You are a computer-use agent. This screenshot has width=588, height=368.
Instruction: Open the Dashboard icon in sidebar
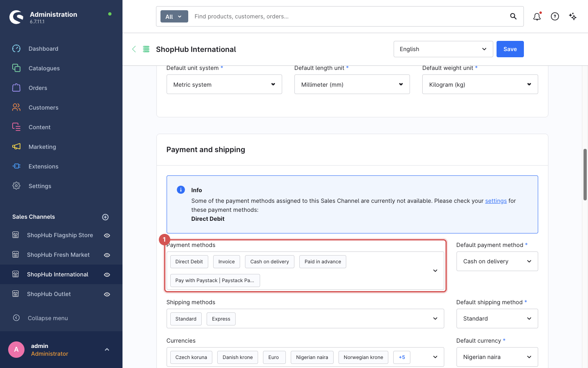pos(16,49)
